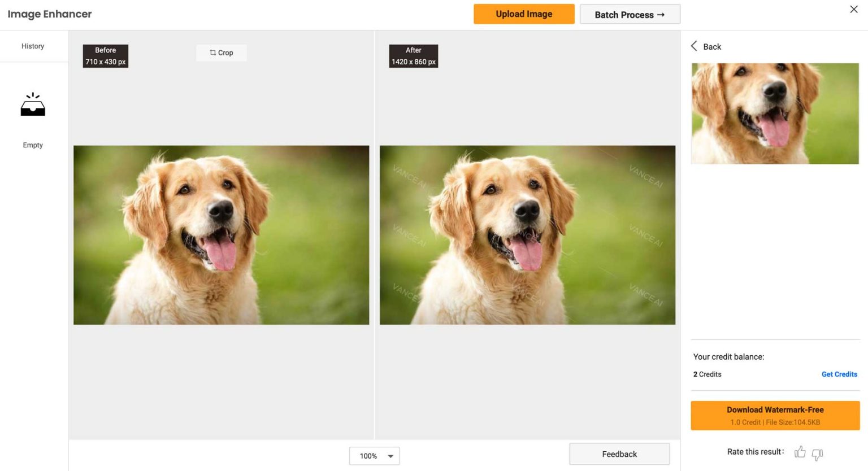Click the Upload Image button
868x471 pixels.
tap(523, 14)
